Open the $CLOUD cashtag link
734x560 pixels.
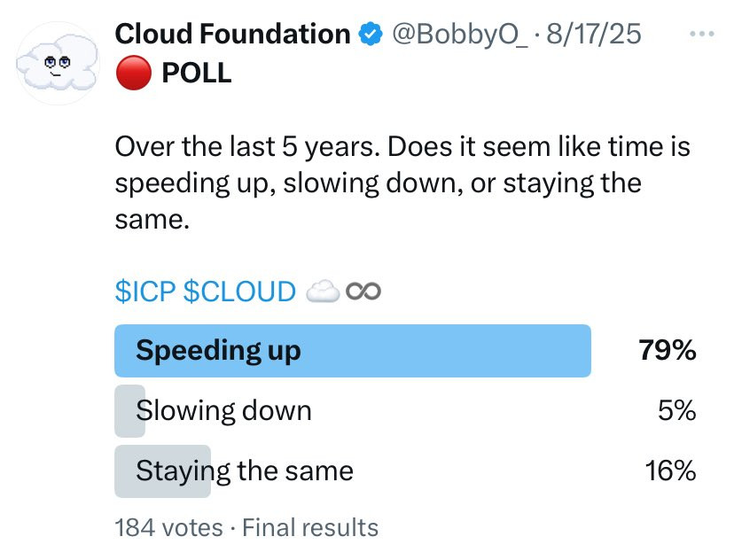(x=239, y=292)
